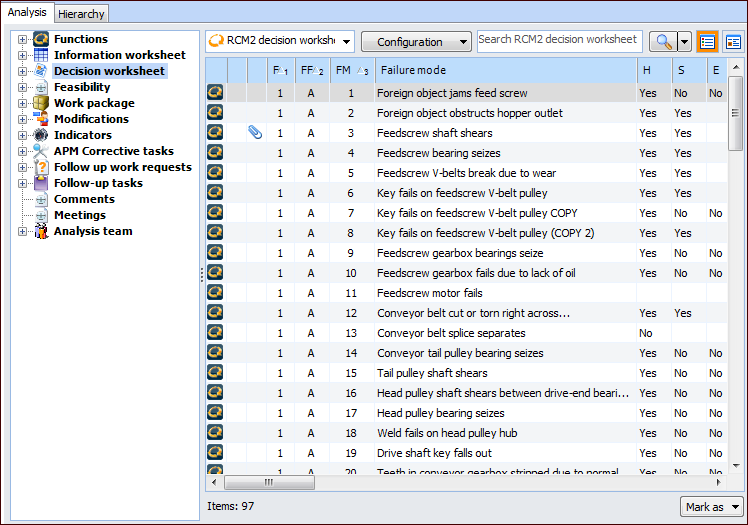Screen dimensions: 748x525
Task: Select the Comments tree item
Action: tap(84, 199)
